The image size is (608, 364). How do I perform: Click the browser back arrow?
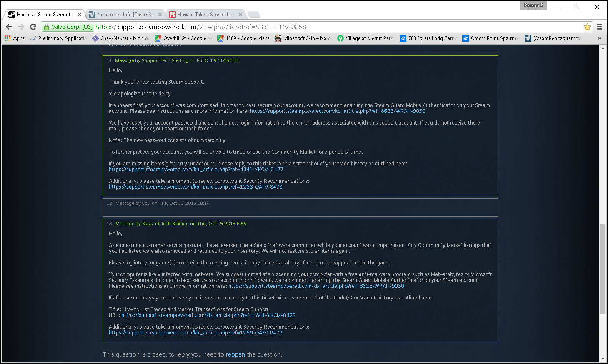tap(9, 27)
